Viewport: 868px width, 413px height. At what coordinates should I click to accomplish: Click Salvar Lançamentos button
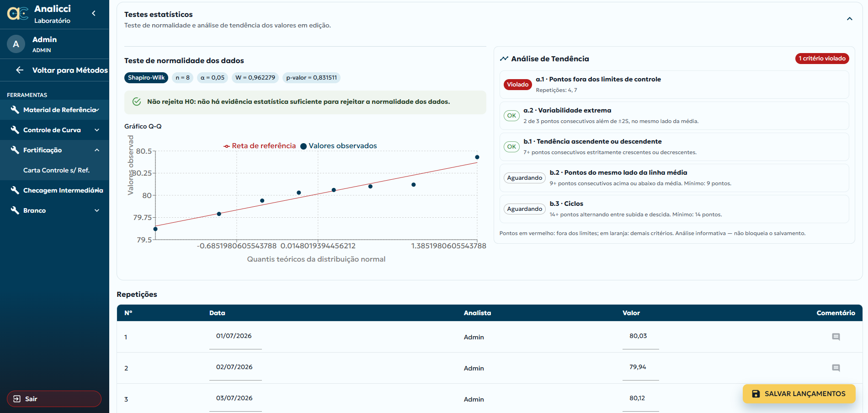799,394
